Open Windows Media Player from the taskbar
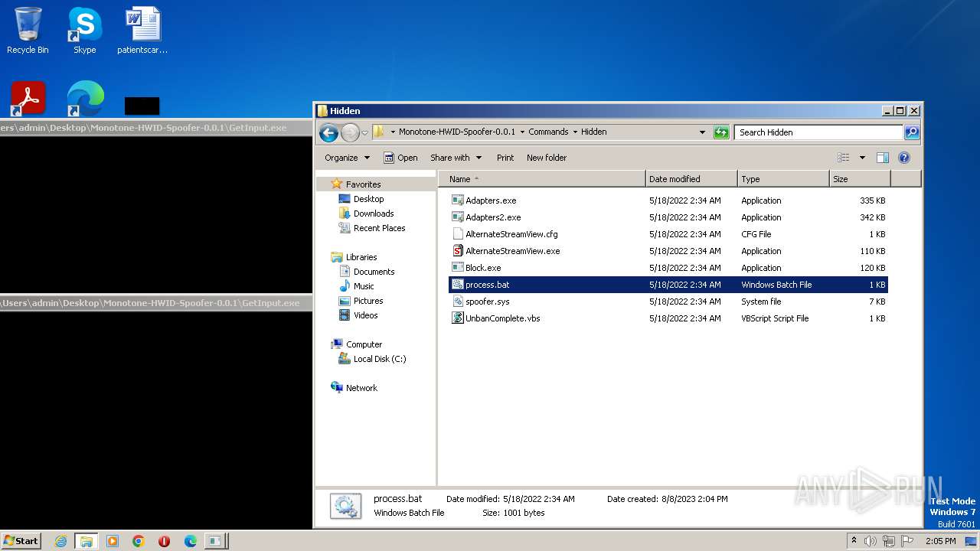The height and width of the screenshot is (551, 980). (x=113, y=541)
